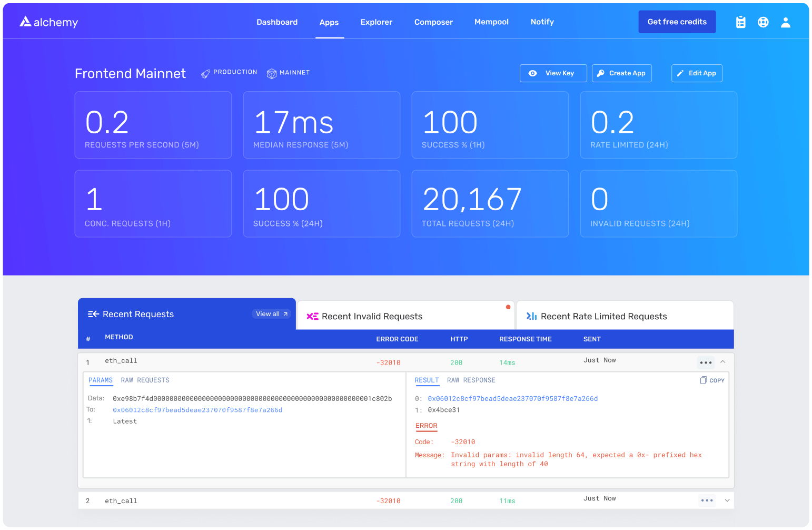Click result value 0x4bce31

pos(443,410)
